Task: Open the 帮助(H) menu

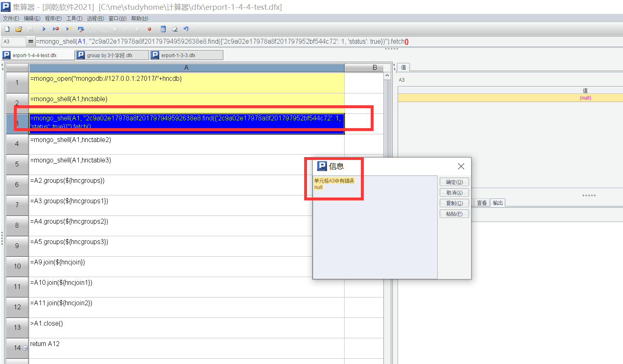Action: click(x=140, y=18)
